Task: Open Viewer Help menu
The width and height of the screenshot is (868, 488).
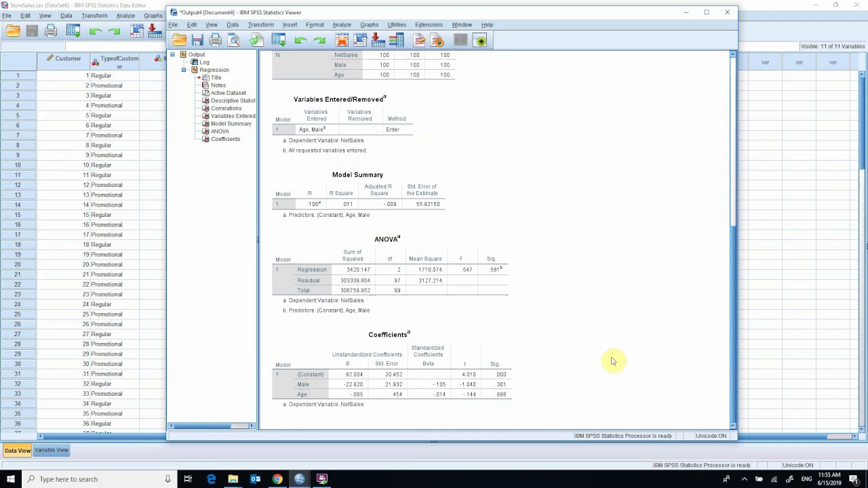Action: pos(487,24)
